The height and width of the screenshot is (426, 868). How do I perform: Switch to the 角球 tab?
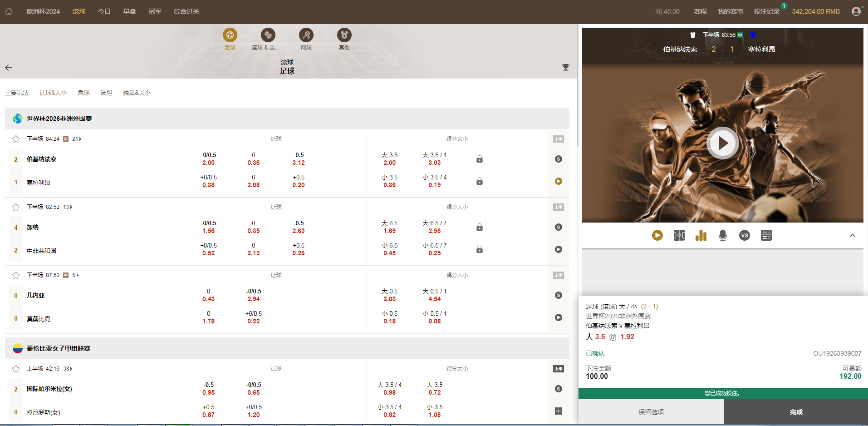83,93
